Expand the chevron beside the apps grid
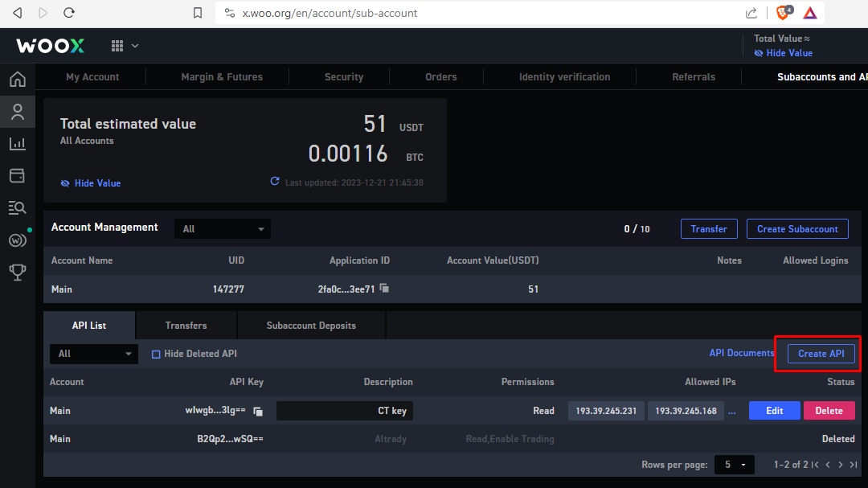 tap(135, 46)
